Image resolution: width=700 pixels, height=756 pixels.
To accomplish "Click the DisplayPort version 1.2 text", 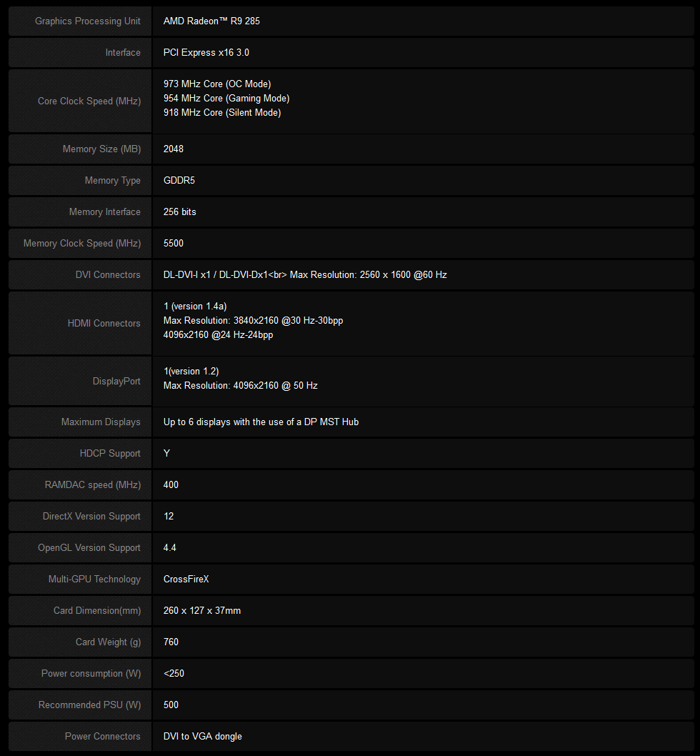I will [x=191, y=372].
